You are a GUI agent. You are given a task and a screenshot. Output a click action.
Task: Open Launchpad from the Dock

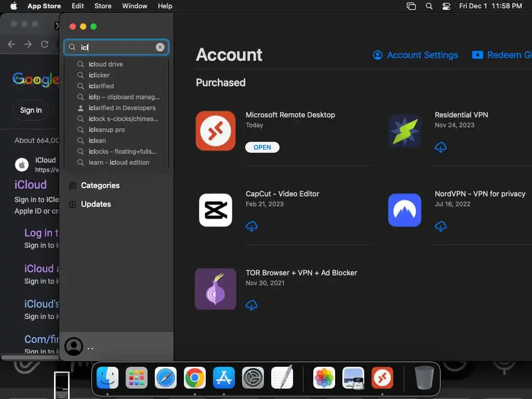click(137, 378)
